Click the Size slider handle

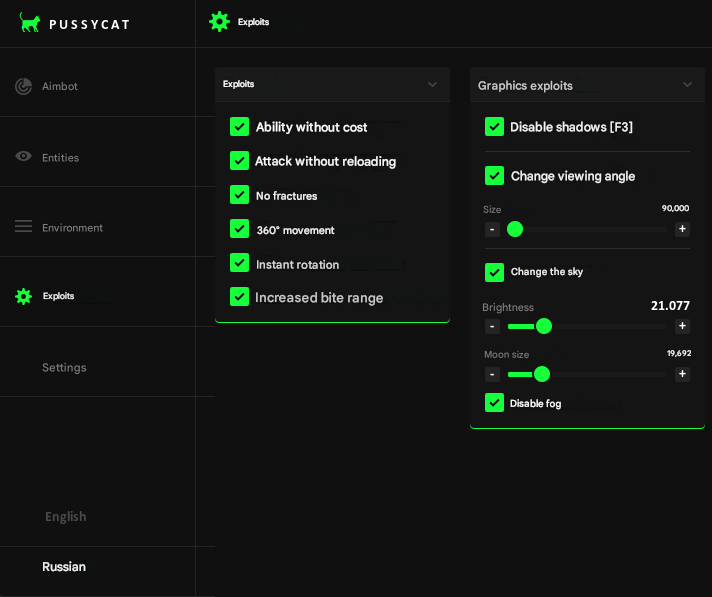515,229
